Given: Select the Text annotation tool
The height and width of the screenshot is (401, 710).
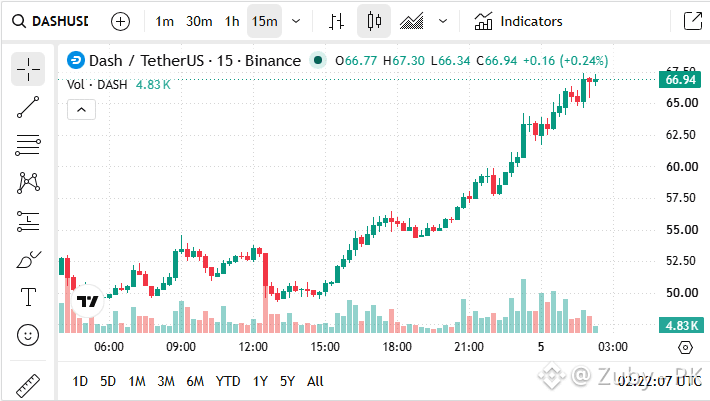Looking at the screenshot, I should [28, 297].
